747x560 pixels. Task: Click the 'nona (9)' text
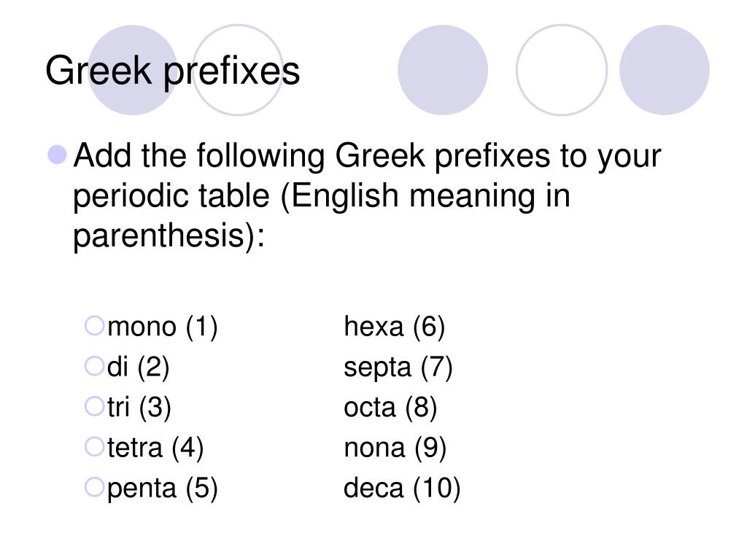(x=395, y=448)
